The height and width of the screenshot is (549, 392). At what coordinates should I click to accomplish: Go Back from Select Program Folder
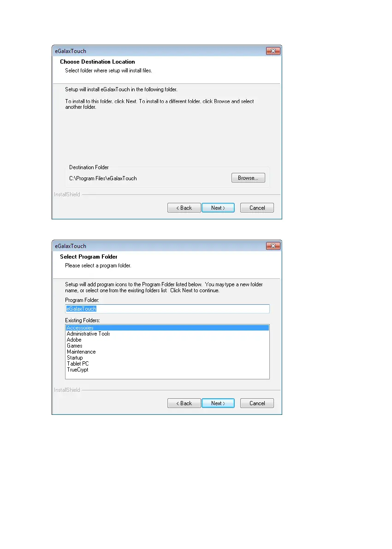(184, 403)
